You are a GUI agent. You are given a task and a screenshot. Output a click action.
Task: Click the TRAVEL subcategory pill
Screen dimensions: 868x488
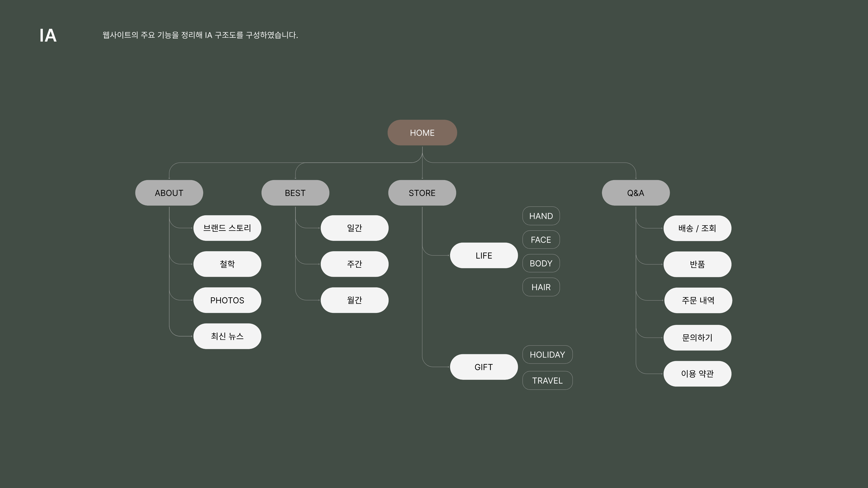point(547,380)
